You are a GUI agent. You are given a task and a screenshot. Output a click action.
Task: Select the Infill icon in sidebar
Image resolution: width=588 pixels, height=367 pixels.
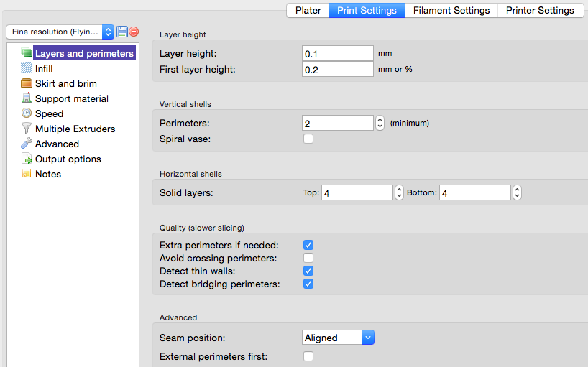[x=27, y=68]
